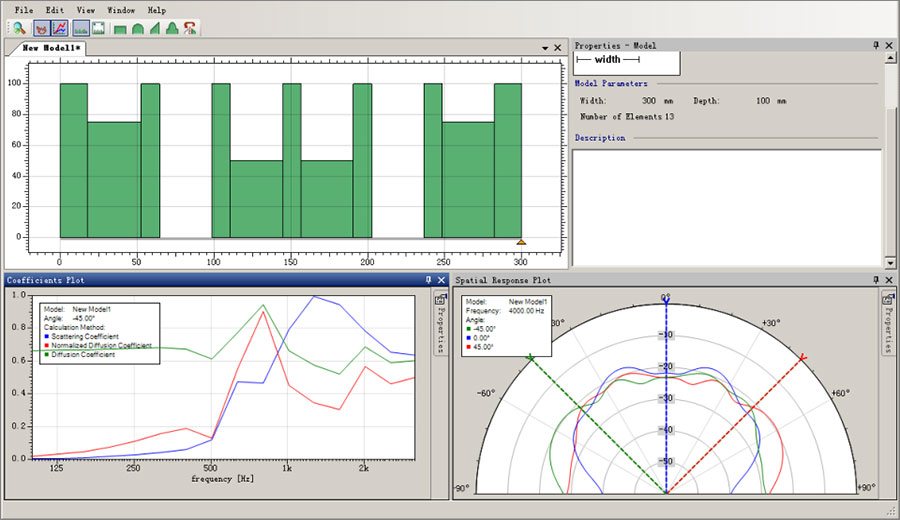Select the bell curve shape icon
The height and width of the screenshot is (520, 900).
tap(172, 29)
